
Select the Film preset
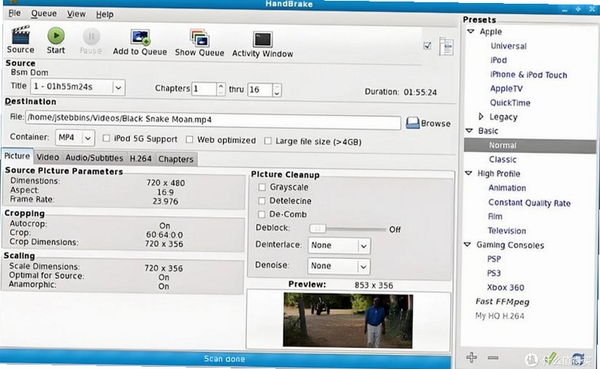point(495,217)
